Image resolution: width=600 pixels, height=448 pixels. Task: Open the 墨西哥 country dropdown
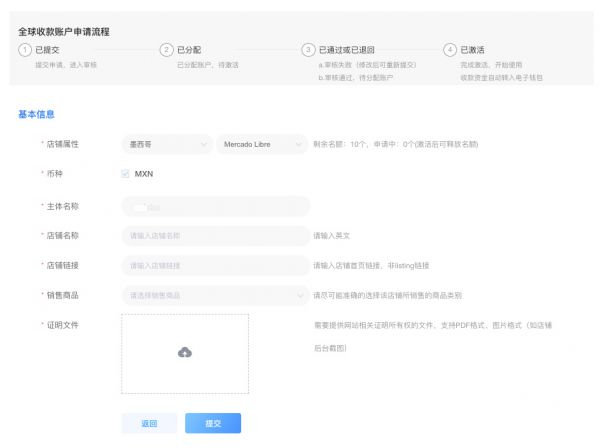[x=166, y=144]
